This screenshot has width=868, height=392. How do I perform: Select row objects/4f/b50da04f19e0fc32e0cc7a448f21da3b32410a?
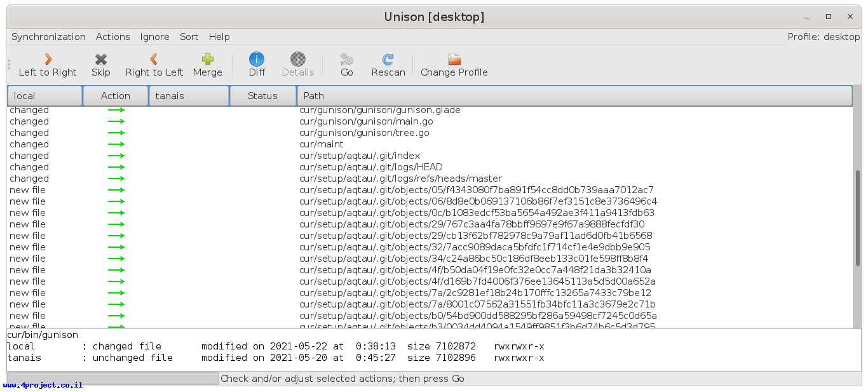point(430,270)
